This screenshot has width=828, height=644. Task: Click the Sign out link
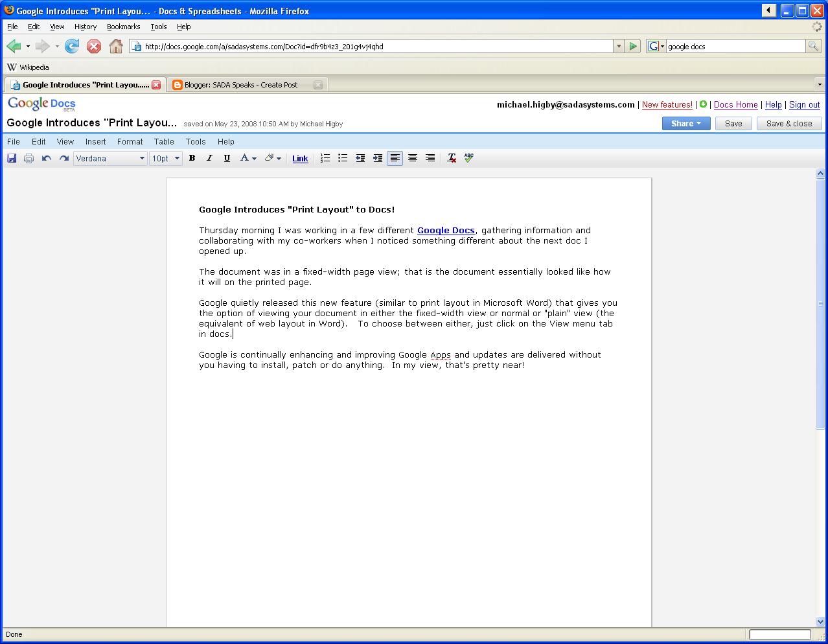pyautogui.click(x=804, y=104)
